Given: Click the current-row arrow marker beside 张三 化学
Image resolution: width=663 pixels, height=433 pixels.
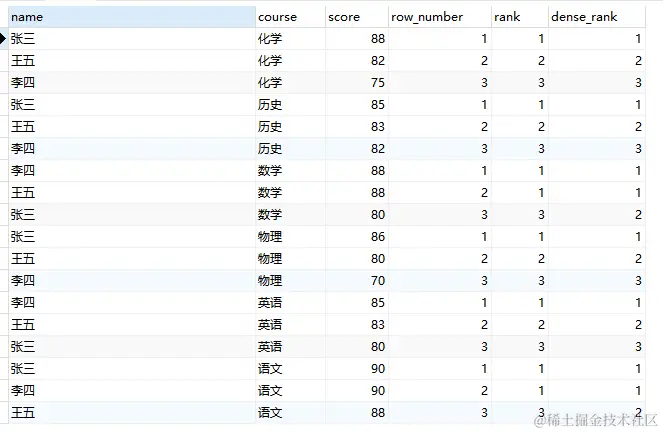Looking at the screenshot, I should pos(3,39).
